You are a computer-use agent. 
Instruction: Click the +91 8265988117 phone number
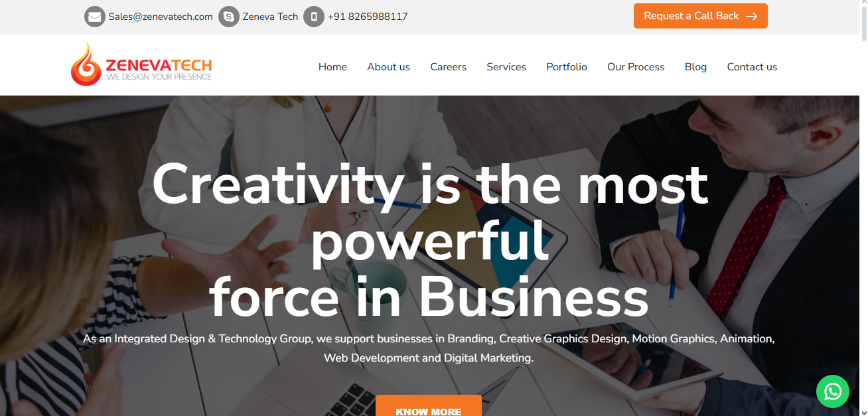(368, 17)
